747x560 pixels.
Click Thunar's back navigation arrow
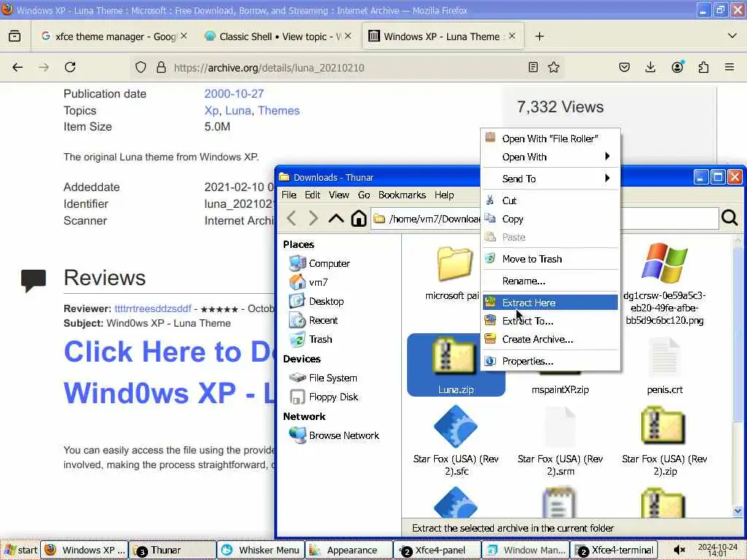point(292,219)
